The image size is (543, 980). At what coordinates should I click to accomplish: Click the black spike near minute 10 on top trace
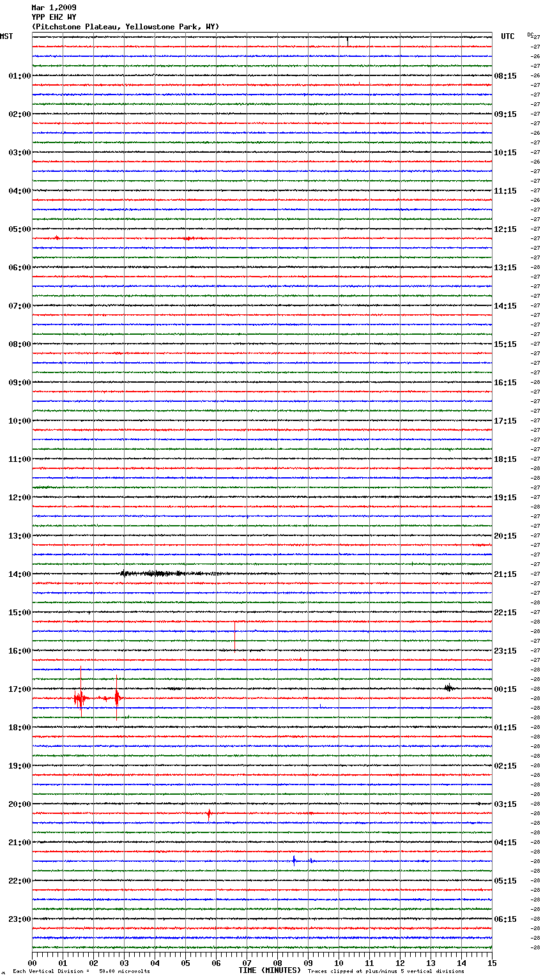coord(348,40)
